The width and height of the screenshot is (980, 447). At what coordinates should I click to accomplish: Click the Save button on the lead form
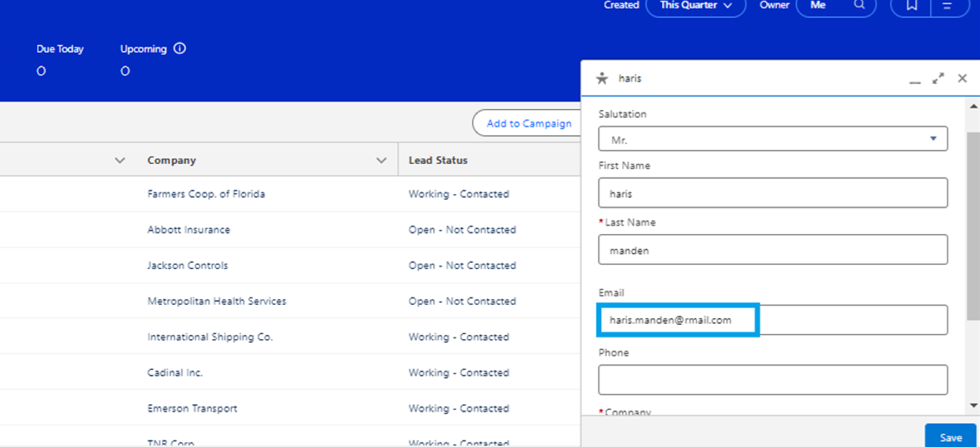click(x=950, y=437)
